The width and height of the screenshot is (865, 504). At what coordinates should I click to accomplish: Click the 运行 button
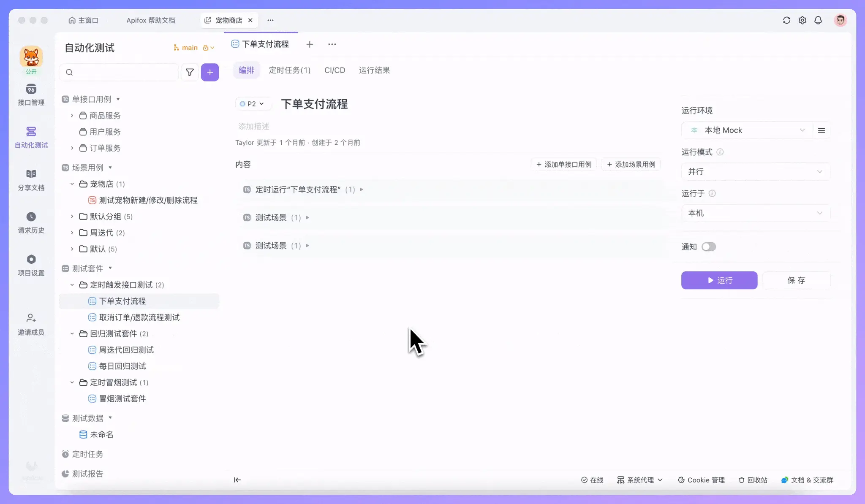[x=719, y=280]
